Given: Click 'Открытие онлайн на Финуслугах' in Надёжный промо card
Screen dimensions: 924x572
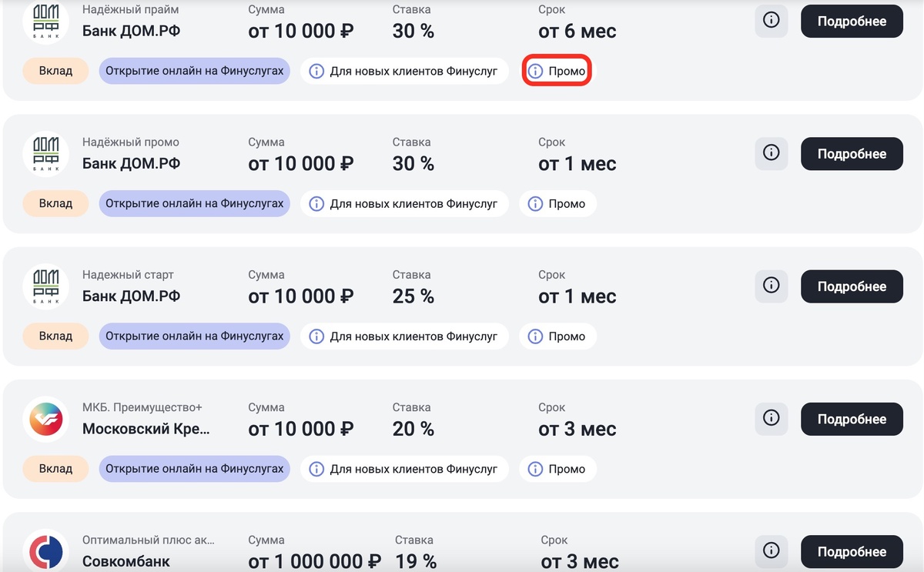Looking at the screenshot, I should coord(195,203).
